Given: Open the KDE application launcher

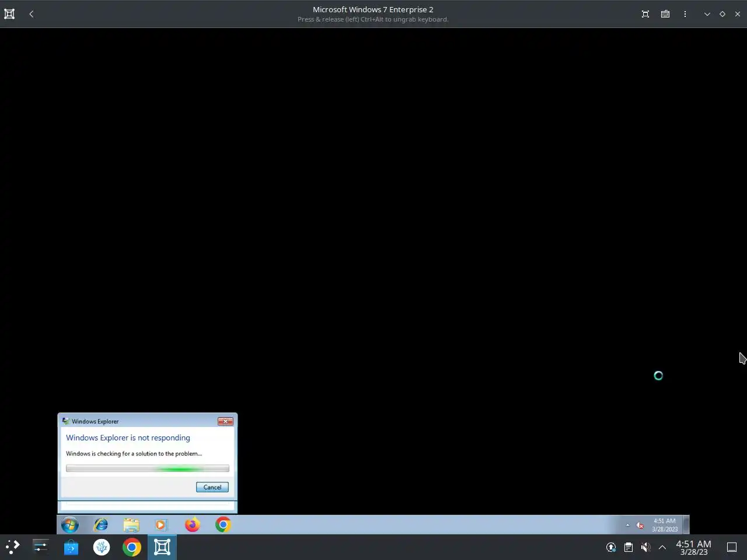Looking at the screenshot, I should click(x=13, y=547).
